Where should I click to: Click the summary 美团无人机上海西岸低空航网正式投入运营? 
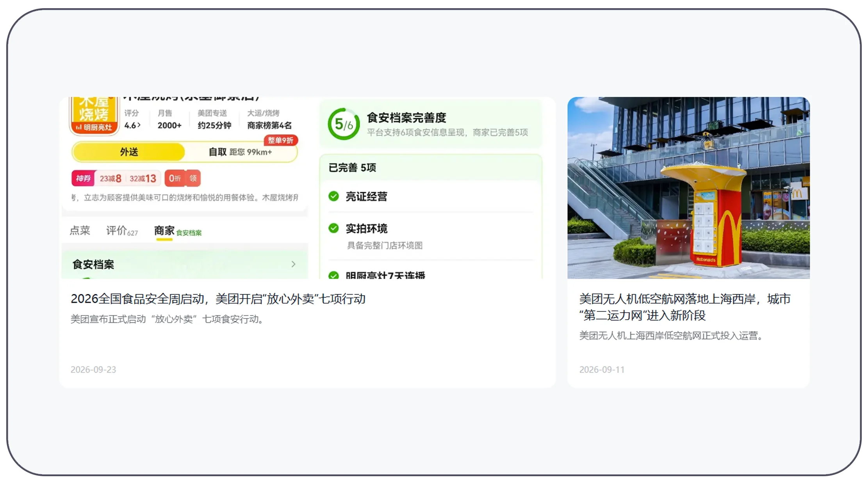(x=671, y=336)
